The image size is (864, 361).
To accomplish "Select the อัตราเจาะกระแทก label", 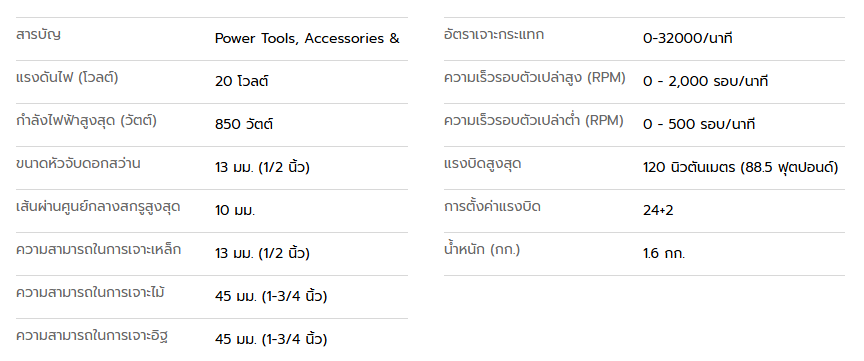I will pos(494,35).
